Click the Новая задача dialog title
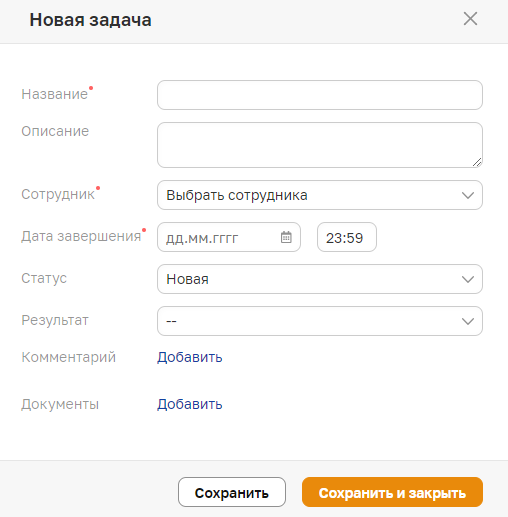 (90, 20)
